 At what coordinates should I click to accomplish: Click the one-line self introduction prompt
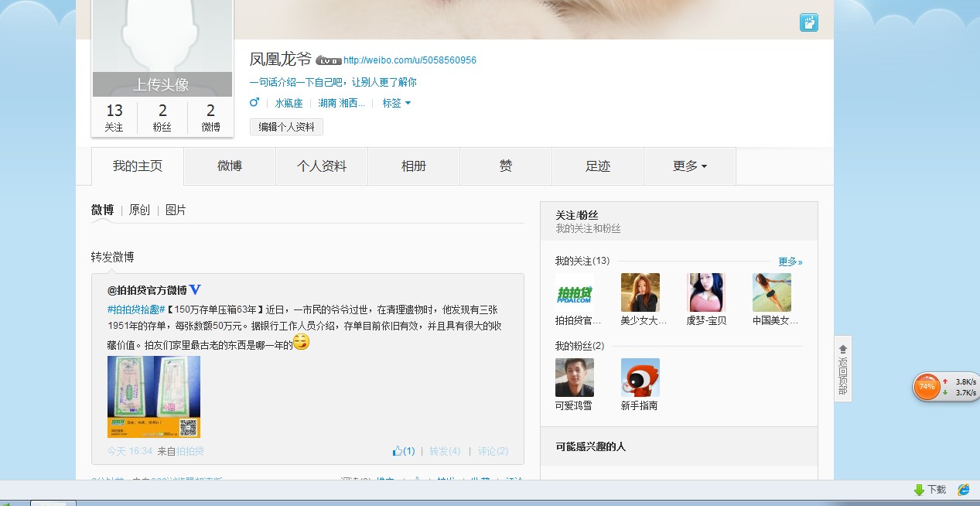click(333, 82)
